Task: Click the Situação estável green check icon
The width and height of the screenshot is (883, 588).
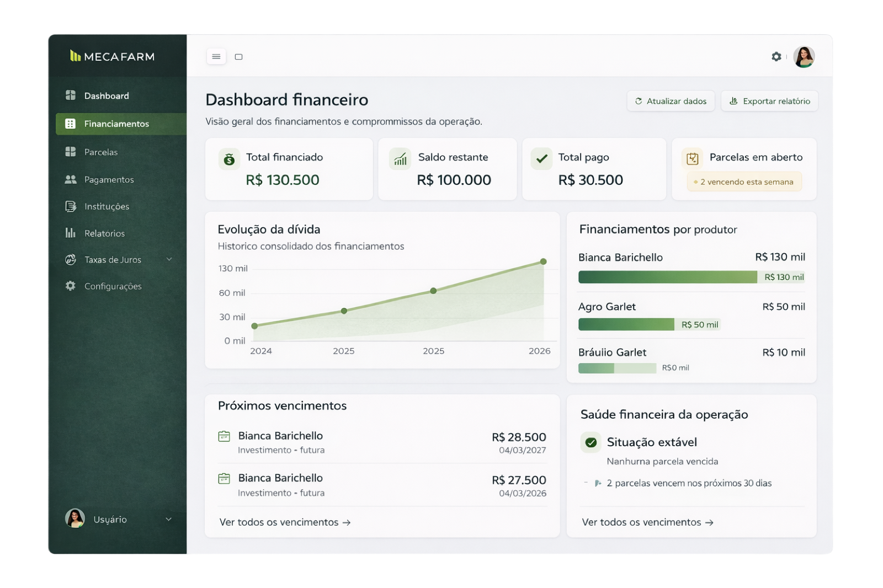Action: 591,442
